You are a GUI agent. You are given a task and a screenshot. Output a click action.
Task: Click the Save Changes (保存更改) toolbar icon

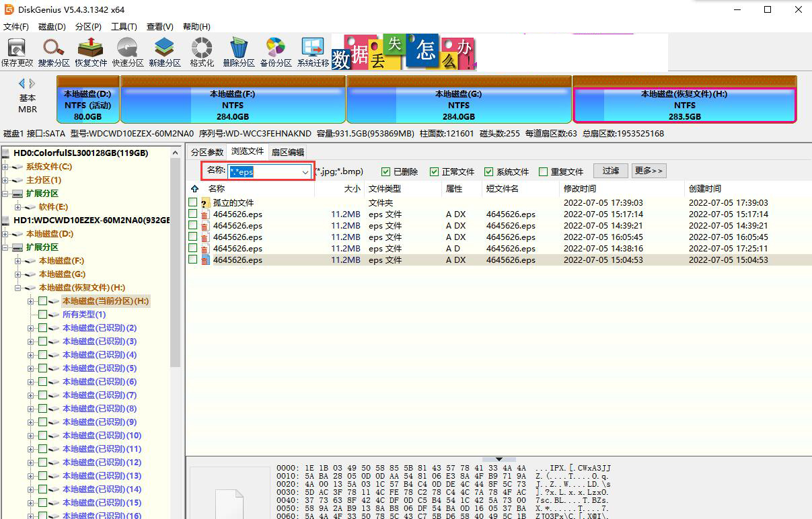tap(16, 52)
